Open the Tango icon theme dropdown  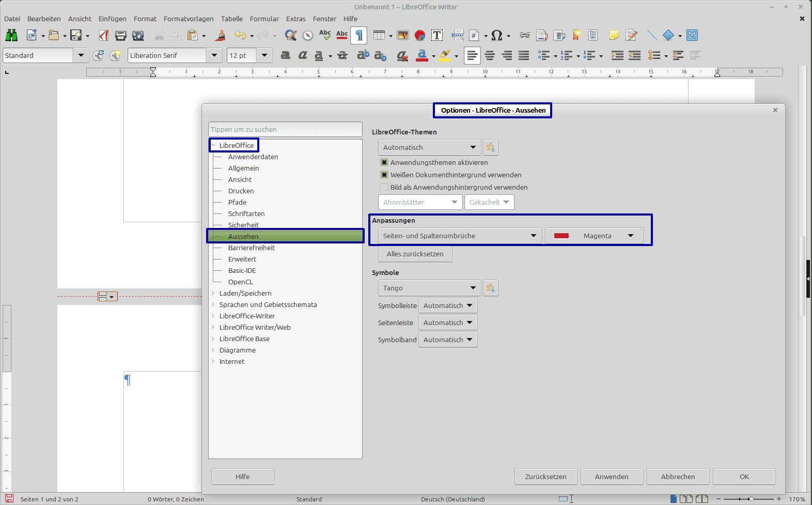point(429,288)
